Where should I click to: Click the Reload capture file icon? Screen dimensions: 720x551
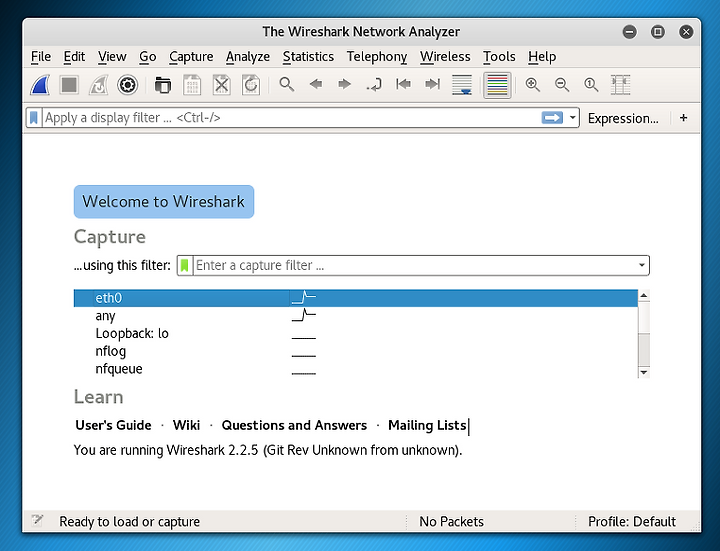[251, 85]
